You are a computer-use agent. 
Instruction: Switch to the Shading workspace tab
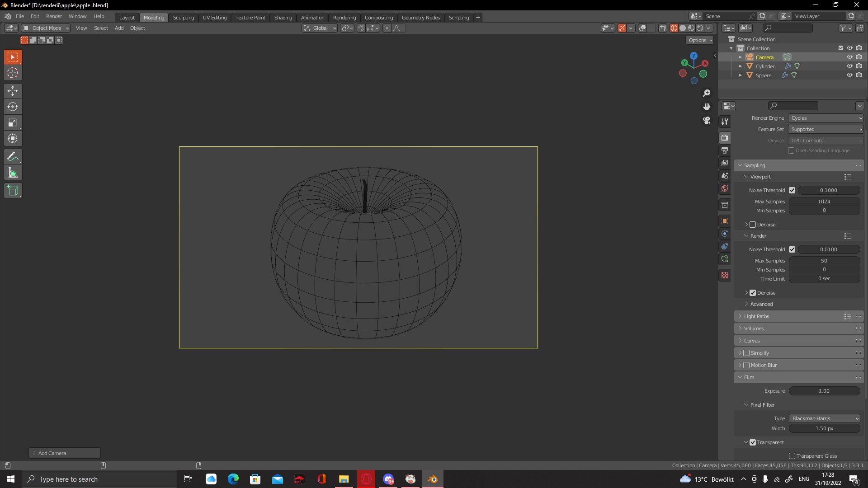pyautogui.click(x=283, y=17)
